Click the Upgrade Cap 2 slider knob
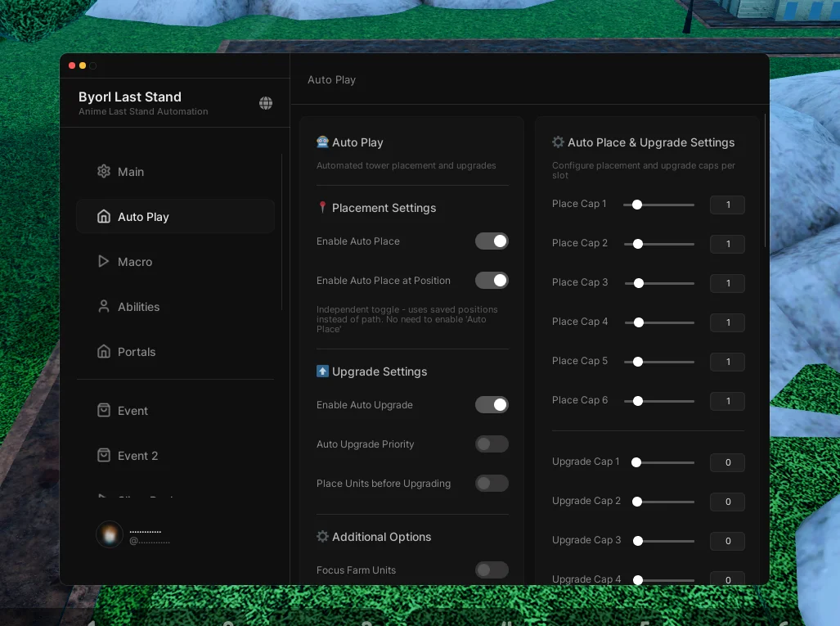Screen dimensions: 840x626 pyautogui.click(x=636, y=502)
